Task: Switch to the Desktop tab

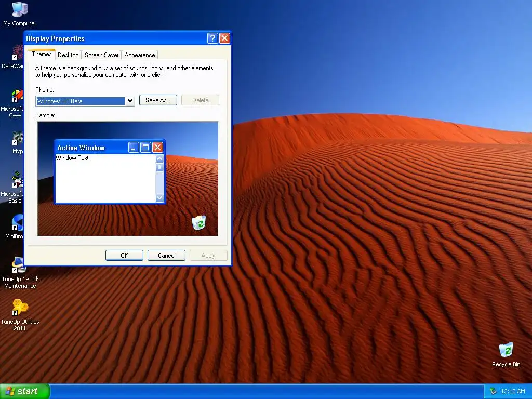Action: click(x=68, y=55)
